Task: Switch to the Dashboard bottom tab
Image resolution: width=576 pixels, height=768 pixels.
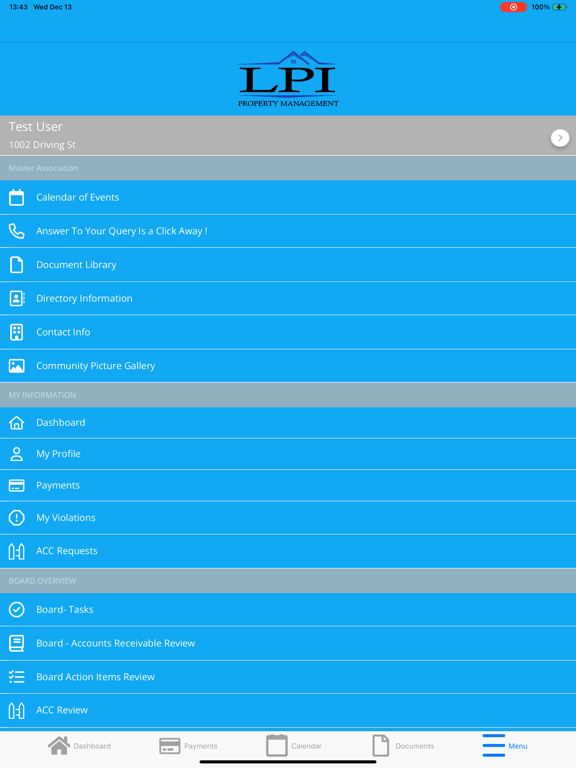Action: click(79, 746)
